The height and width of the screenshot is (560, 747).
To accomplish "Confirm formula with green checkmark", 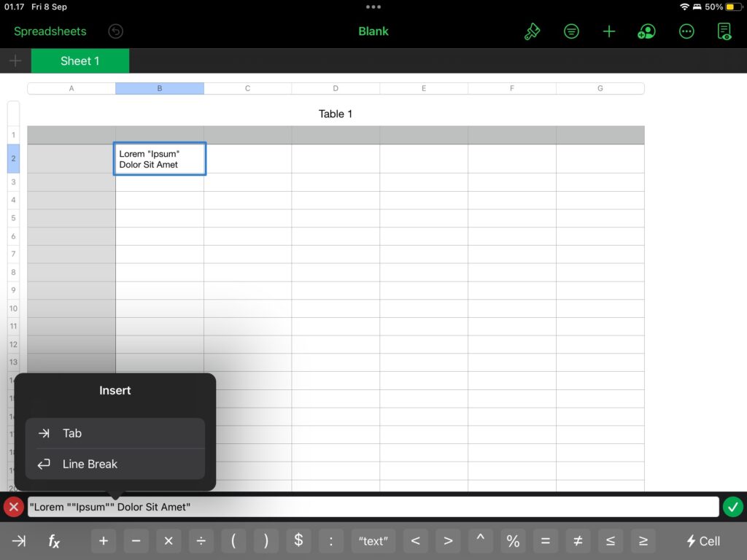I will point(733,507).
